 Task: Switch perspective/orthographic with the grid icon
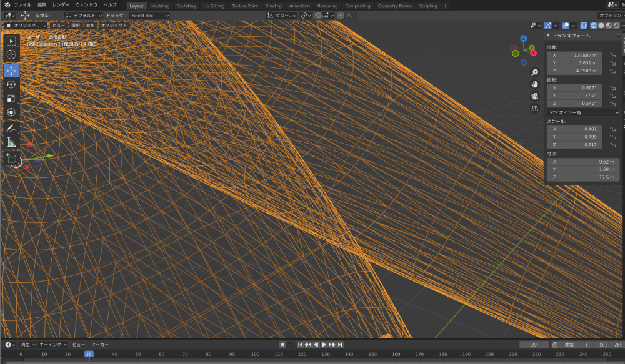[x=534, y=108]
